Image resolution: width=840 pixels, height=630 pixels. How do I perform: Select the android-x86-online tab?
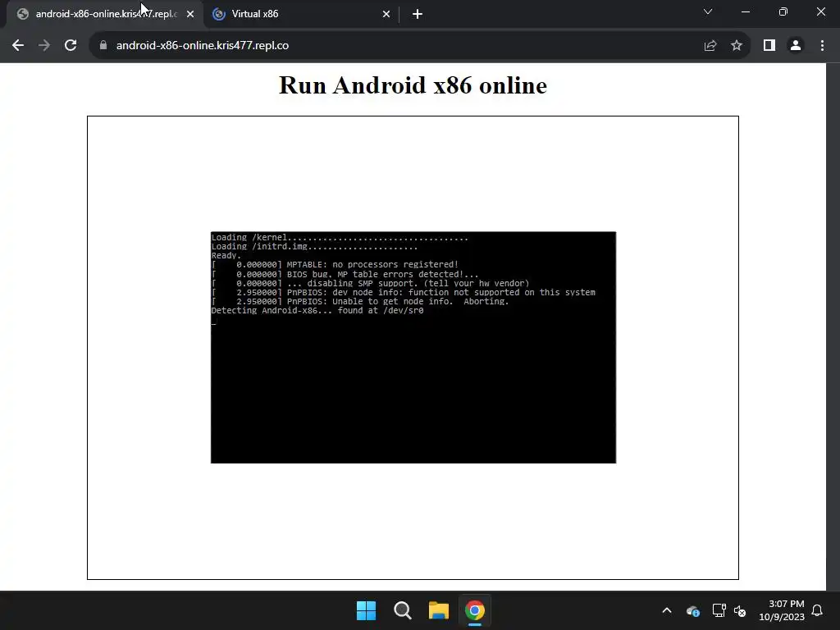click(106, 14)
